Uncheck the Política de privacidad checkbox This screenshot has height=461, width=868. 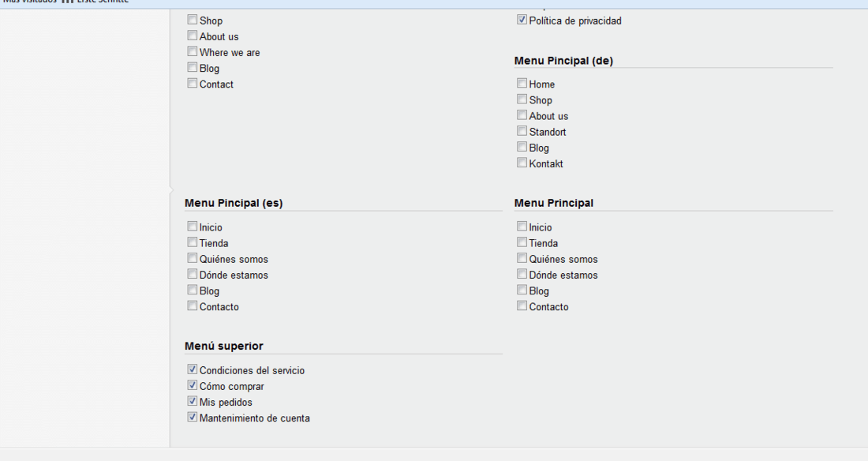(x=522, y=20)
